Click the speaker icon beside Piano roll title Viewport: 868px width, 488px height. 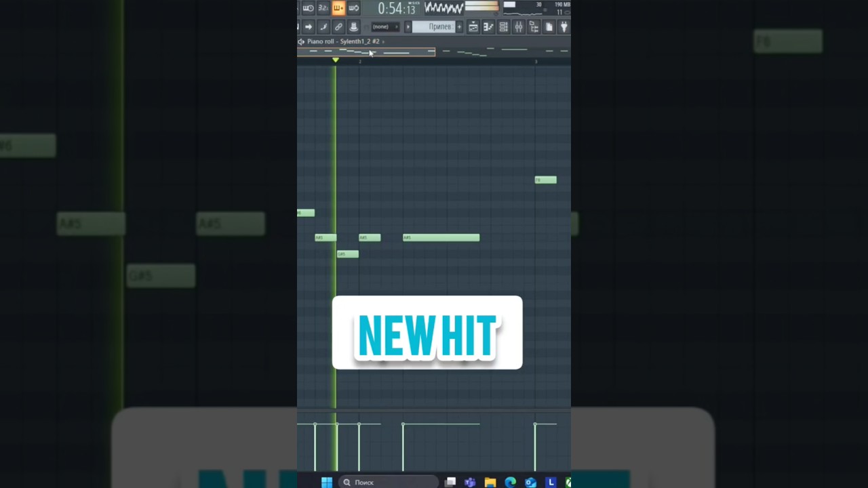(300, 41)
